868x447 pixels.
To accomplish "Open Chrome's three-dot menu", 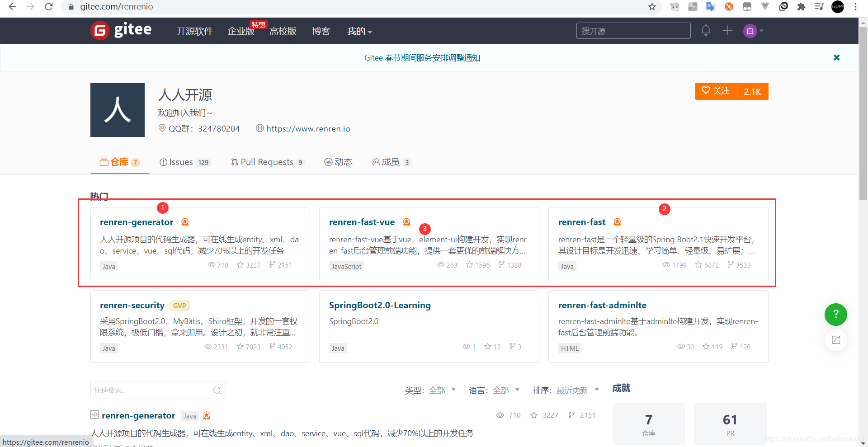I will tap(855, 7).
